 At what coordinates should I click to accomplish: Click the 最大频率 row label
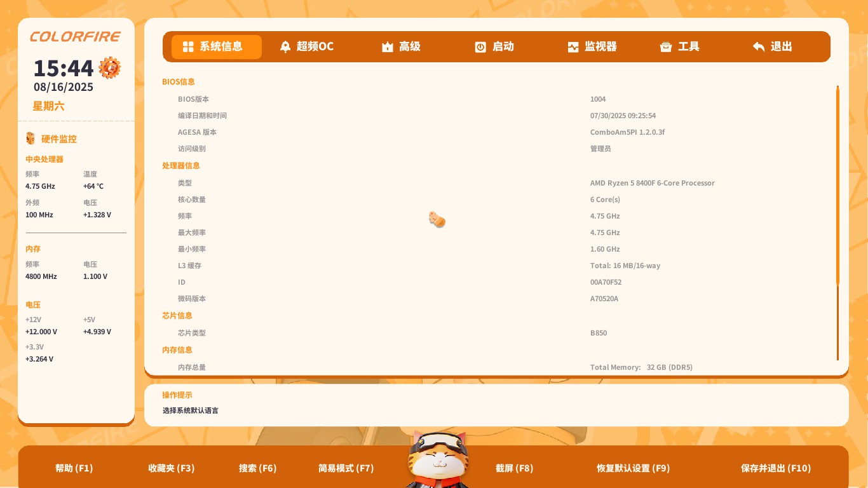[x=192, y=233]
